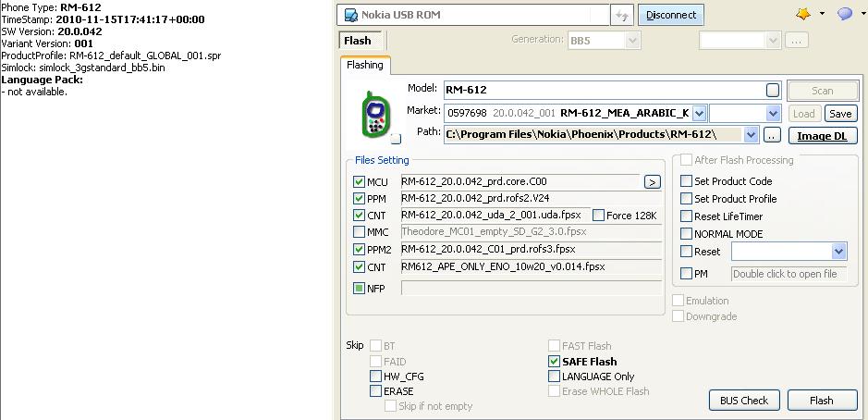Click the blue speech bubble icon
The image size is (868, 420).
point(845,14)
